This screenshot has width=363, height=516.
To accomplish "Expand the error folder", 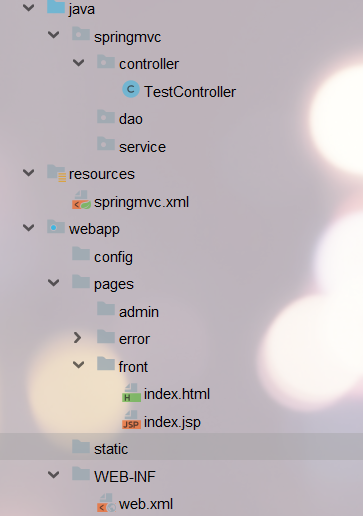I will coord(77,338).
